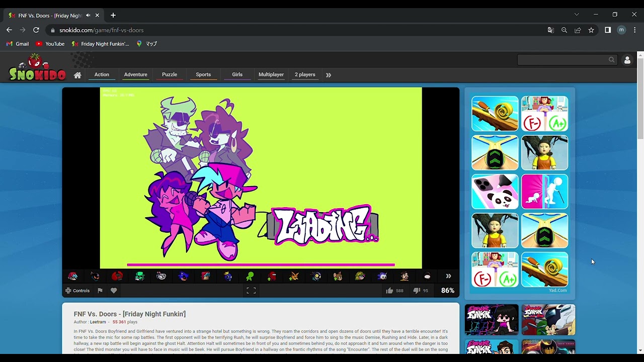Open the Puzzle category
This screenshot has width=644, height=362.
(x=170, y=75)
